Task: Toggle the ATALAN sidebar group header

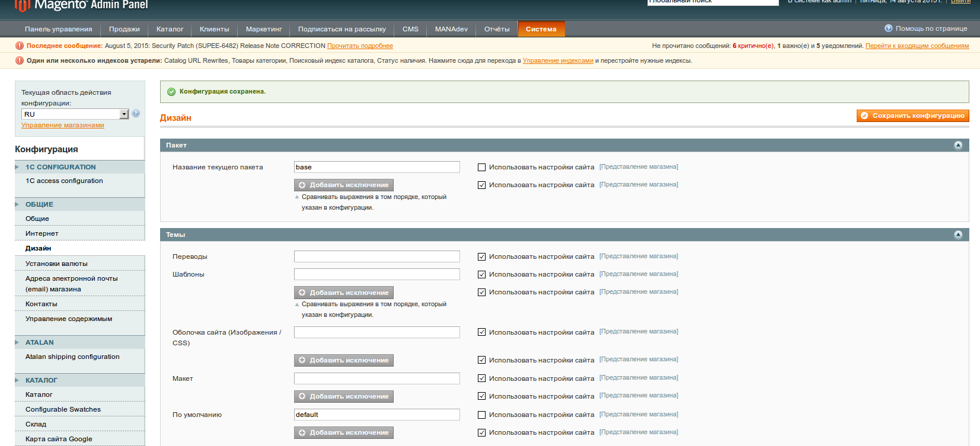Action: tap(79, 342)
